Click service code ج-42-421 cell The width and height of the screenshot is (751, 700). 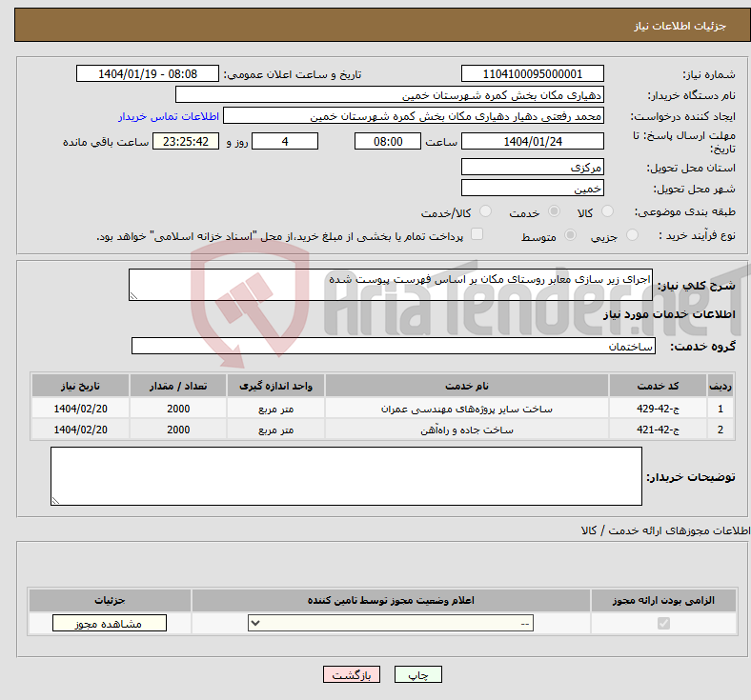pyautogui.click(x=659, y=430)
